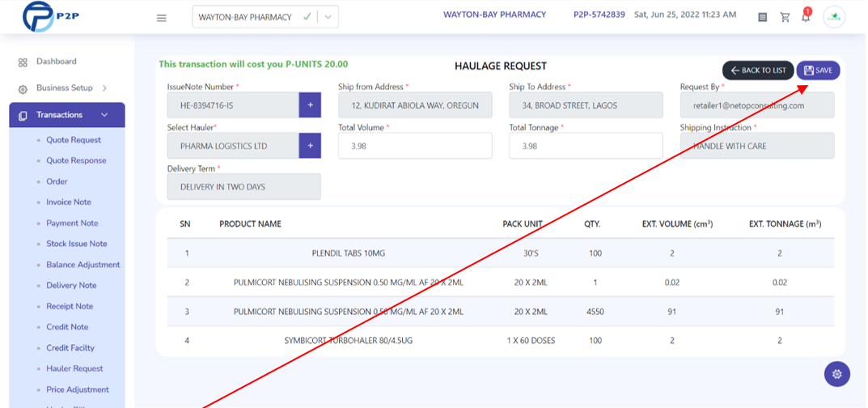Open Price Adjustment

pyautogui.click(x=78, y=389)
